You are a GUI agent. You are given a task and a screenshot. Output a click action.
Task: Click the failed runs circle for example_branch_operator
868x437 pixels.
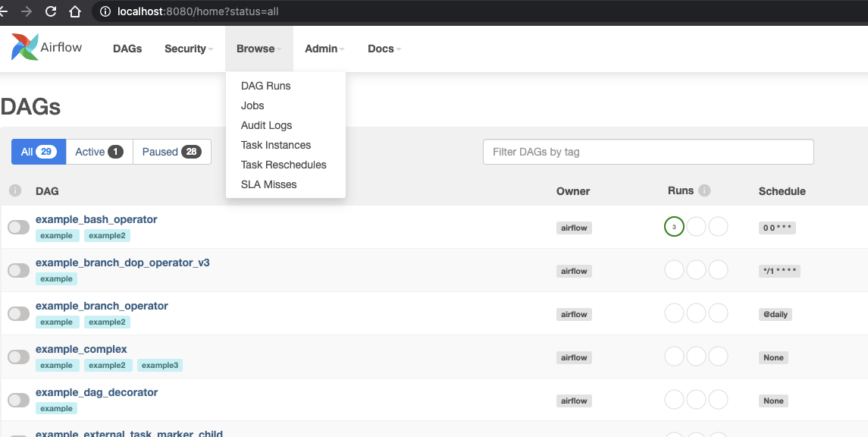pyautogui.click(x=718, y=313)
